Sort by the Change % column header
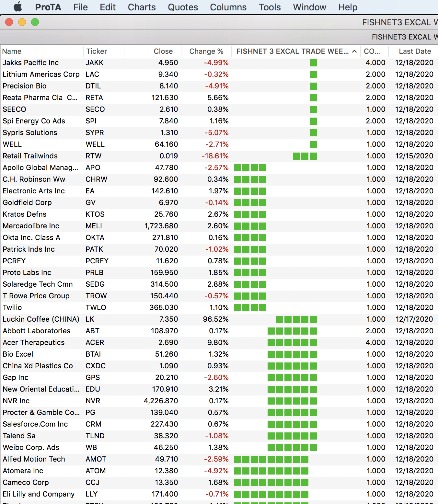The height and width of the screenshot is (504, 438). pyautogui.click(x=206, y=51)
